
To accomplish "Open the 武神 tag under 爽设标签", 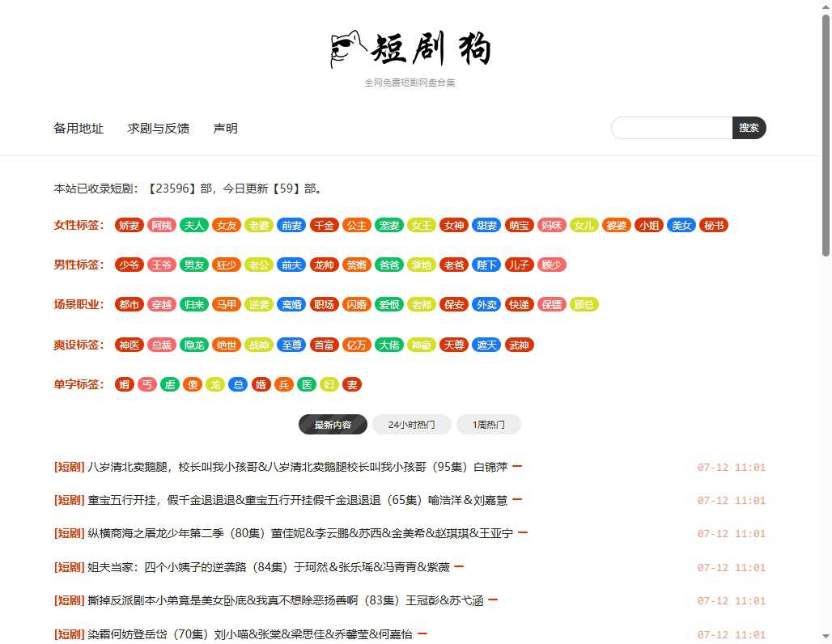I will point(519,345).
